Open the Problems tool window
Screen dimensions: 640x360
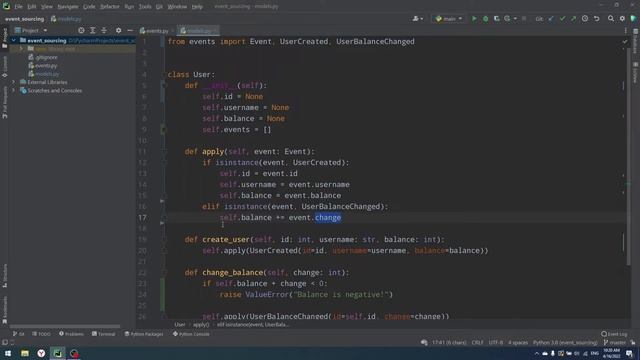[x=71, y=334]
